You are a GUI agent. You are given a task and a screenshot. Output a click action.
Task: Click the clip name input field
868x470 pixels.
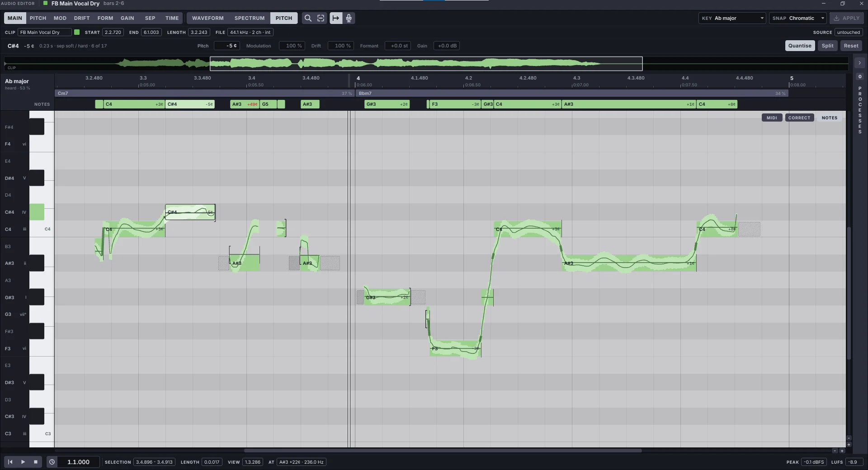coord(45,32)
